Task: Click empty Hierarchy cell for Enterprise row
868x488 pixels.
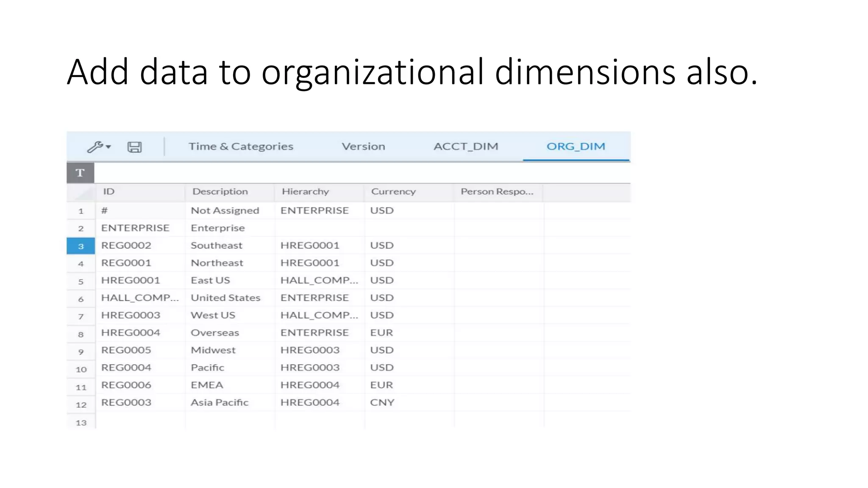Action: click(x=319, y=228)
